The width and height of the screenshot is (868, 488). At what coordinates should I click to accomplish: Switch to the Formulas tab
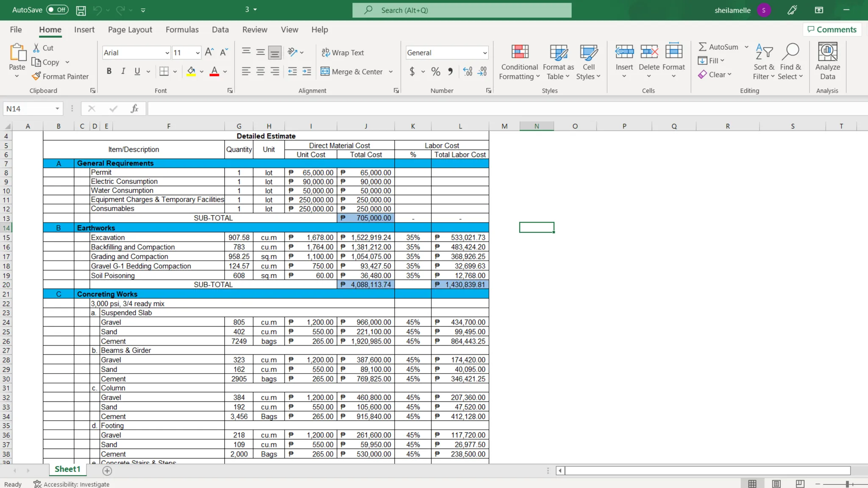pos(182,30)
